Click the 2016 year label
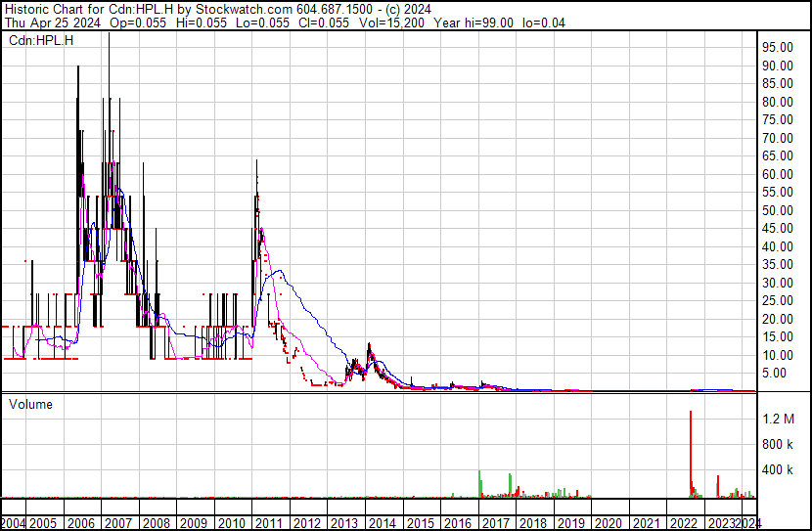Viewport: 812px width, 531px height. point(458,523)
